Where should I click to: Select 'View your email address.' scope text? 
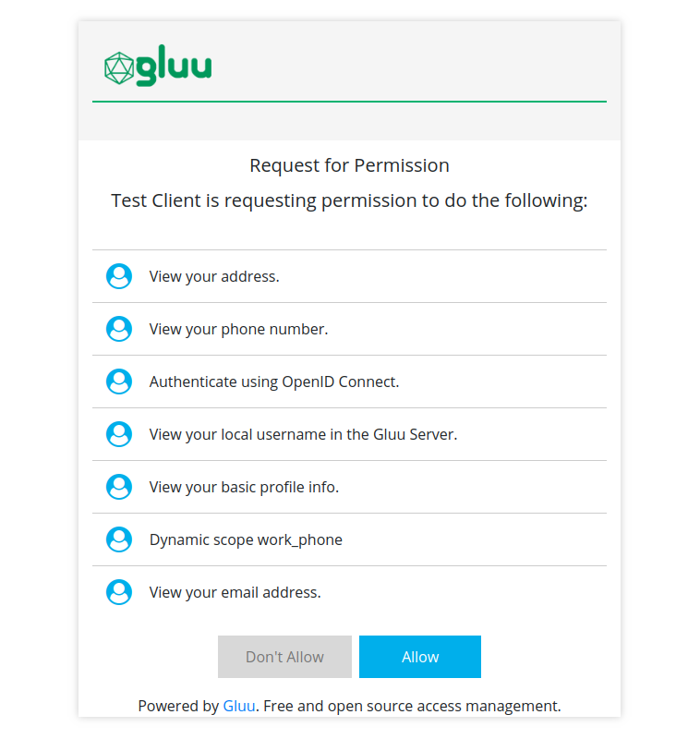[x=235, y=592]
